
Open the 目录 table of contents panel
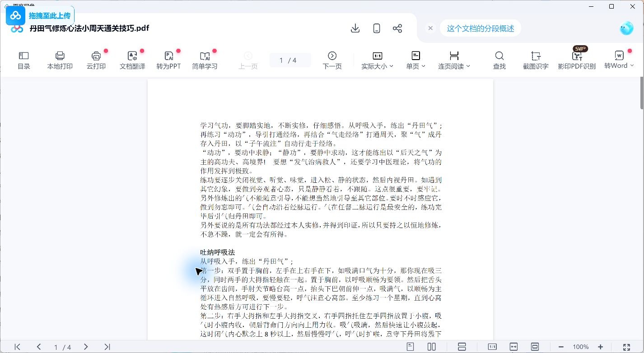(23, 60)
